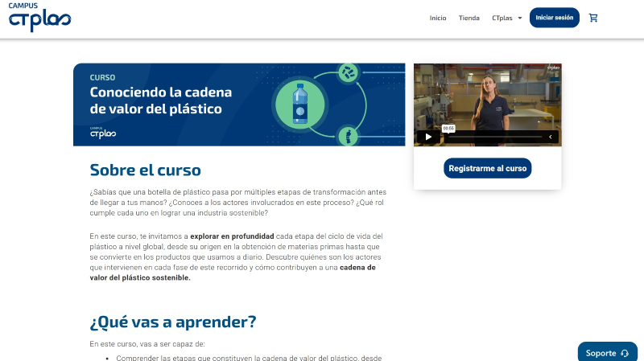
Task: Open the Tienda menu item
Action: pyautogui.click(x=469, y=18)
